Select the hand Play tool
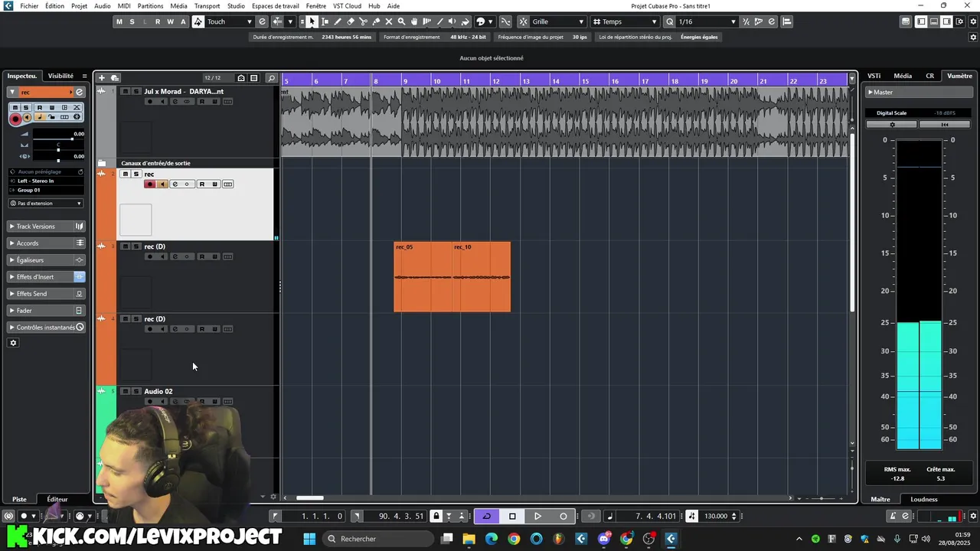This screenshot has height=551, width=980. pyautogui.click(x=414, y=21)
